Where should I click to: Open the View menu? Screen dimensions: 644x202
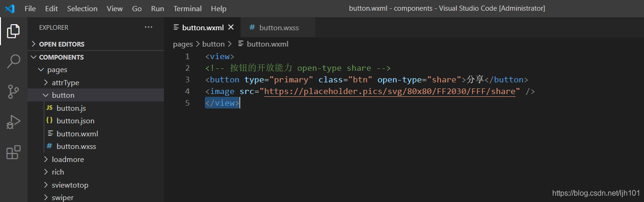(x=115, y=8)
